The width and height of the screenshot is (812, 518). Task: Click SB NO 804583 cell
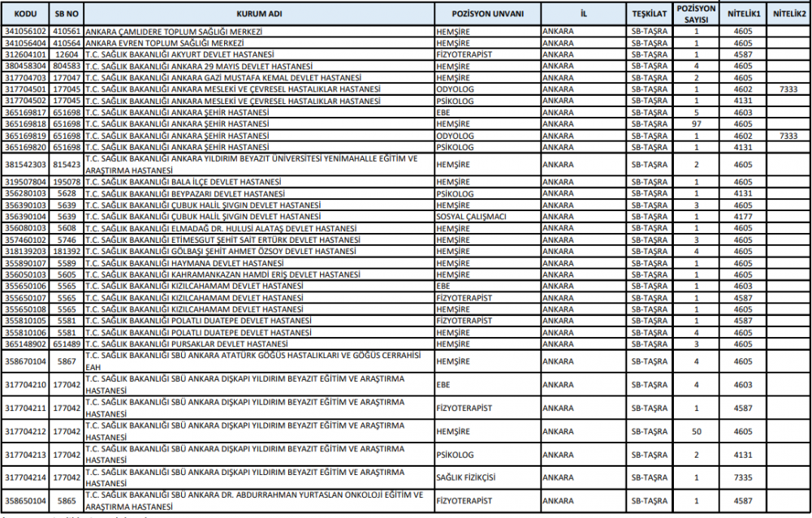pos(67,67)
